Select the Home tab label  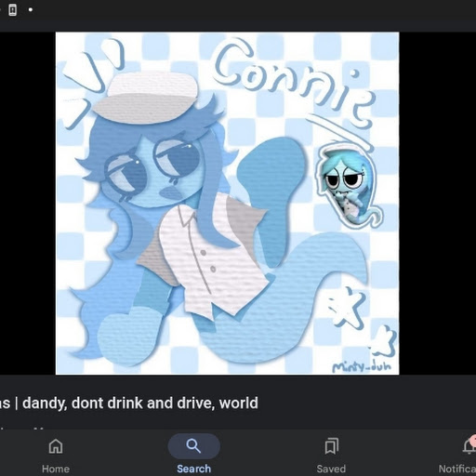pyautogui.click(x=56, y=469)
